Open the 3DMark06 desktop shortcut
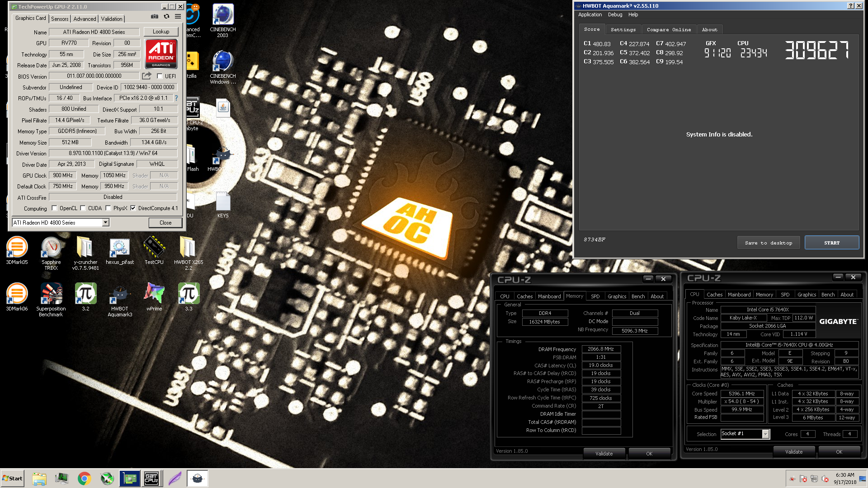 17,297
